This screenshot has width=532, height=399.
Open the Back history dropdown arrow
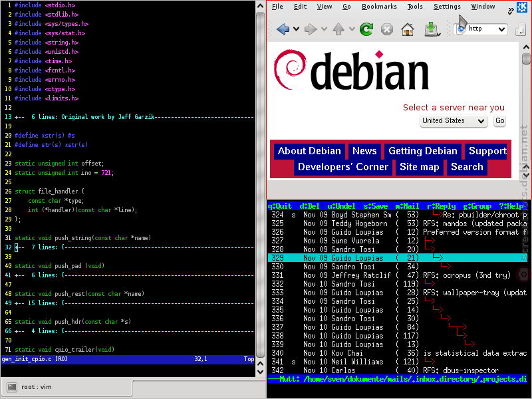click(296, 29)
